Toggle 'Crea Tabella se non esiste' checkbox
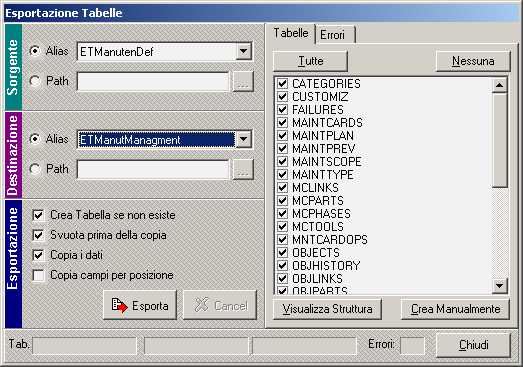Viewport: 523px width, 367px height. [x=38, y=215]
